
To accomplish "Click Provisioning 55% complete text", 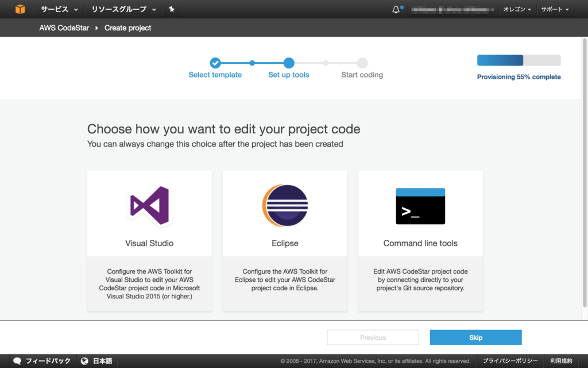I will 519,77.
